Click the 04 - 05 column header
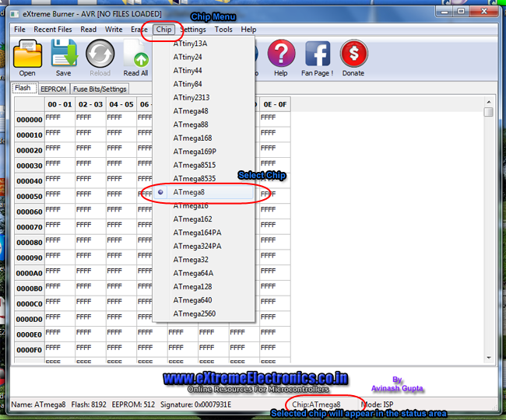This screenshot has height=420, width=506. point(121,104)
